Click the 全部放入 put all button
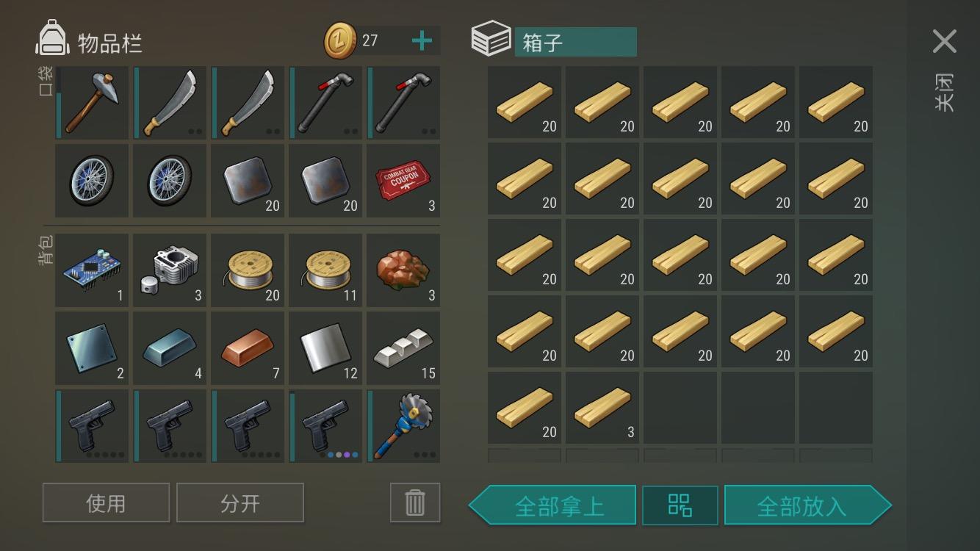 807,505
